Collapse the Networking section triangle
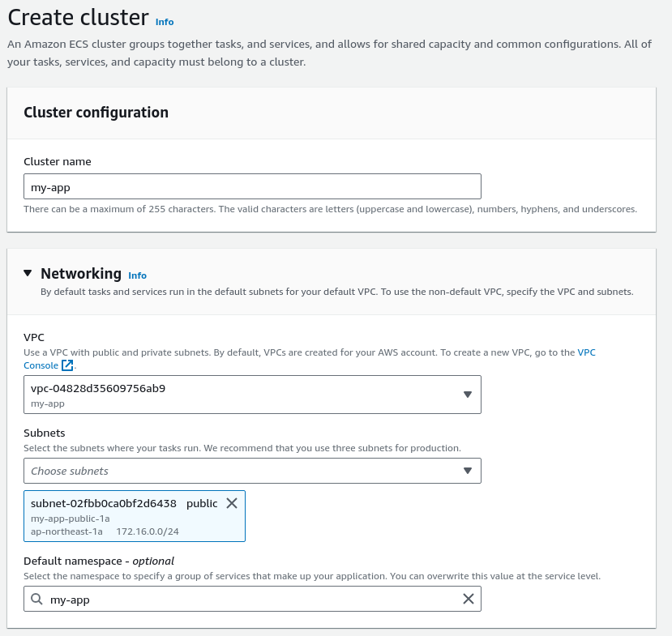Image resolution: width=672 pixels, height=636 pixels. tap(28, 273)
